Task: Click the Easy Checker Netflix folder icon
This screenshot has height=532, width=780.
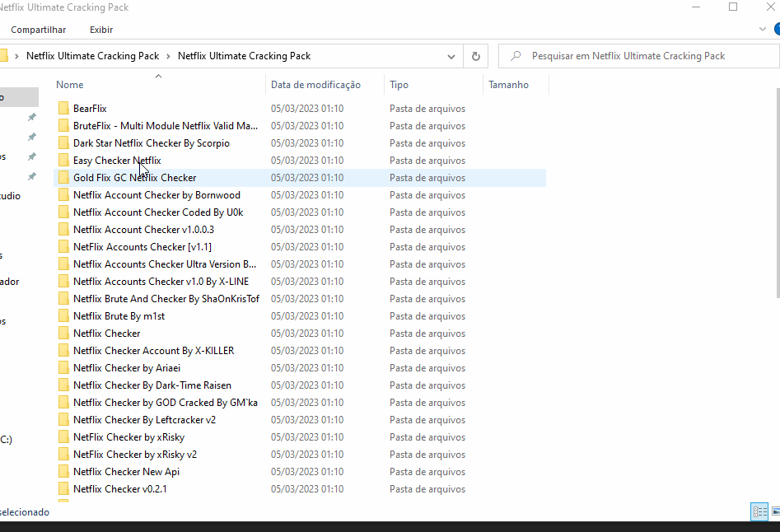Action: 64,160
